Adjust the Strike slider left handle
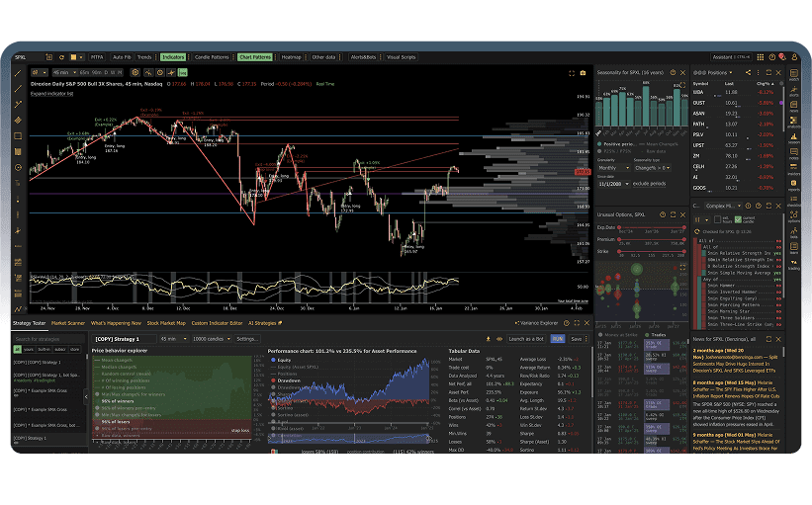Viewport: 812px width, 505px height. coord(619,251)
